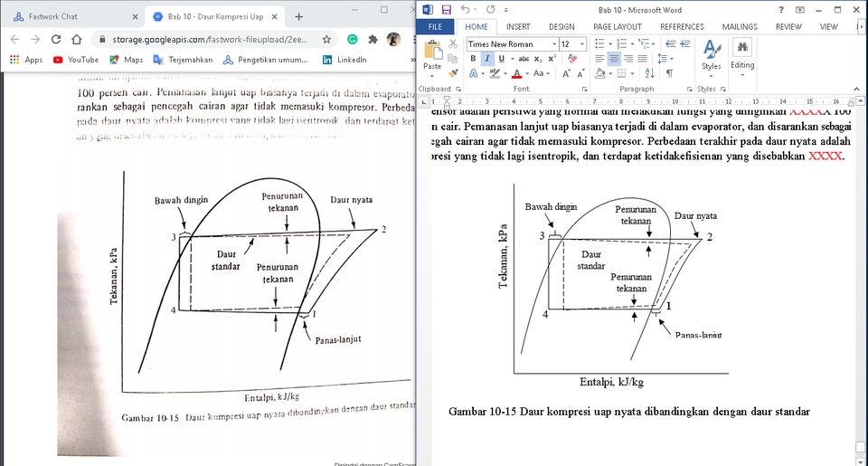Click Increase Indent icon
Image resolution: width=868 pixels, height=466 pixels.
[x=684, y=43]
